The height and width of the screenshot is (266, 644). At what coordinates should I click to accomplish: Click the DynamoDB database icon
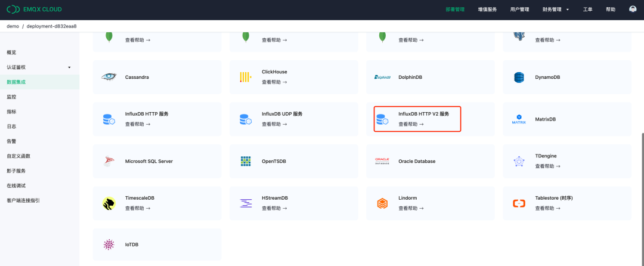tap(519, 77)
